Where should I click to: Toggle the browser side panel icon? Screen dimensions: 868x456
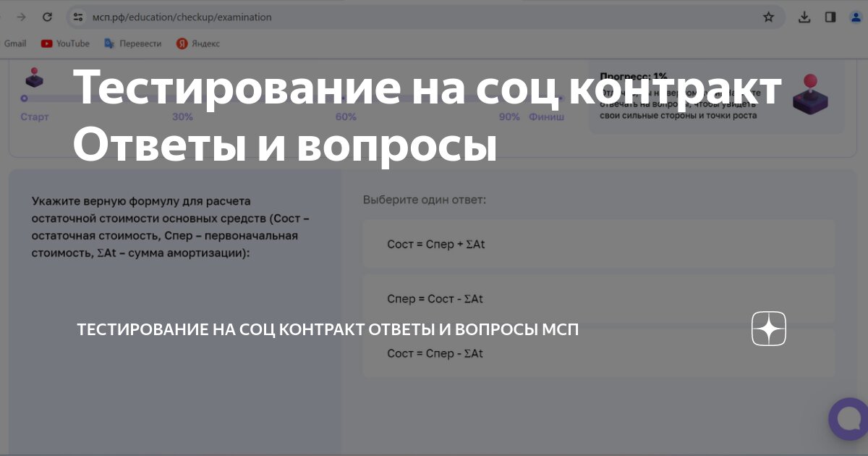click(830, 17)
